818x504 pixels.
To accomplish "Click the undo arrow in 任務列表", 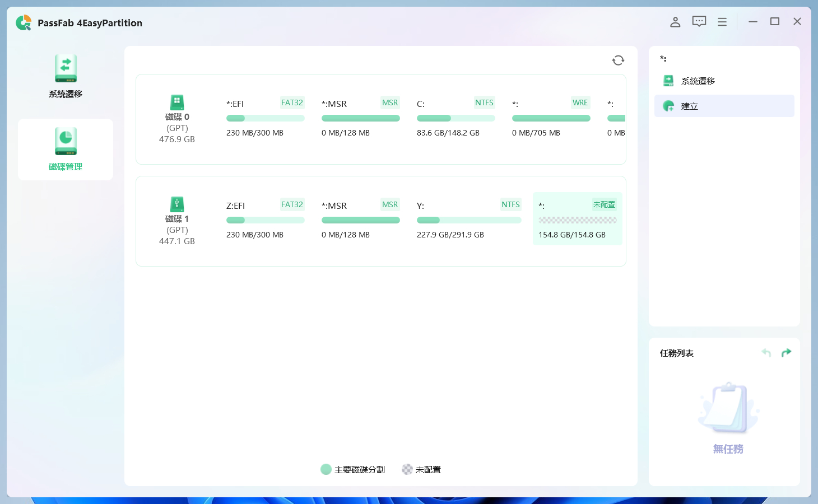I will click(x=766, y=353).
